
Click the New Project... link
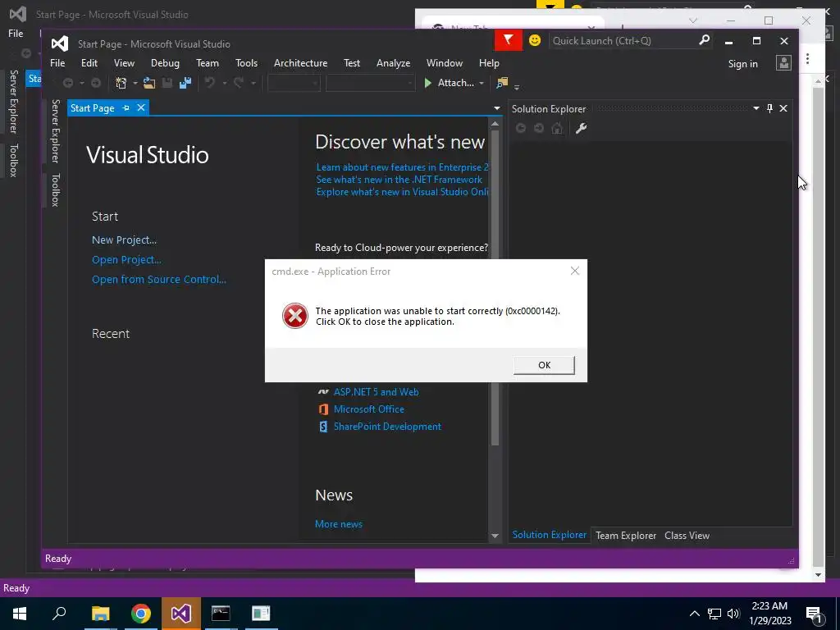(125, 240)
